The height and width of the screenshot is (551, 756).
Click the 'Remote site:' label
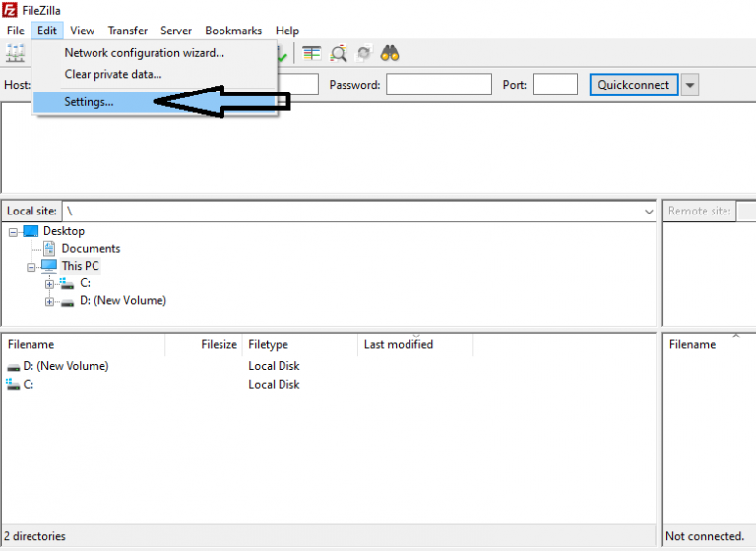699,212
